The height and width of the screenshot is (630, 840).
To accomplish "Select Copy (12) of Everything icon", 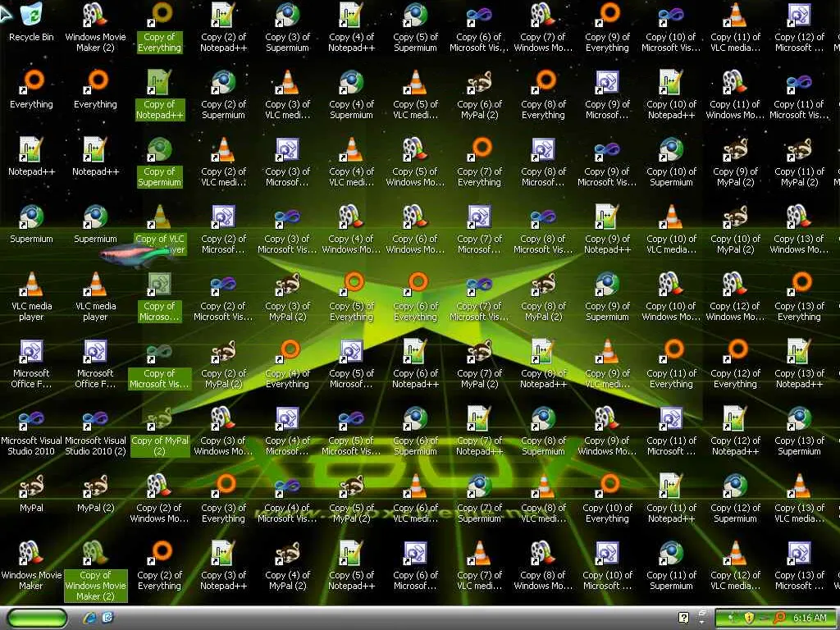I will coord(735,363).
